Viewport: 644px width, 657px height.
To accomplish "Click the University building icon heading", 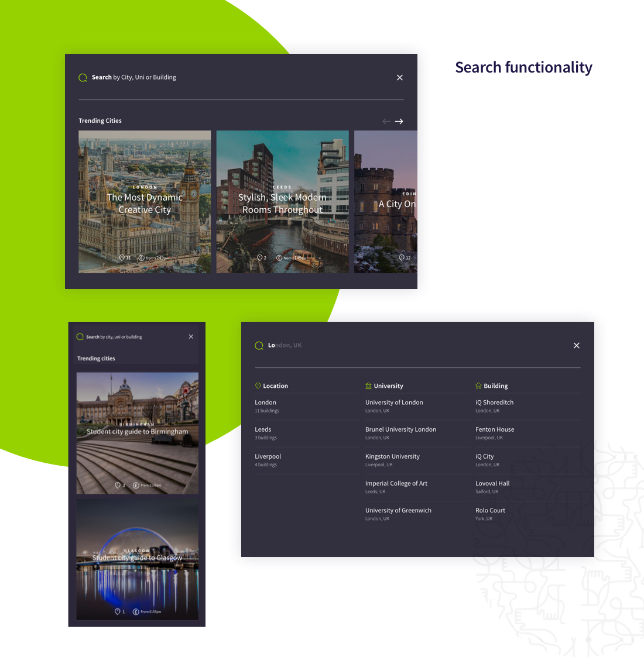I will (x=368, y=386).
